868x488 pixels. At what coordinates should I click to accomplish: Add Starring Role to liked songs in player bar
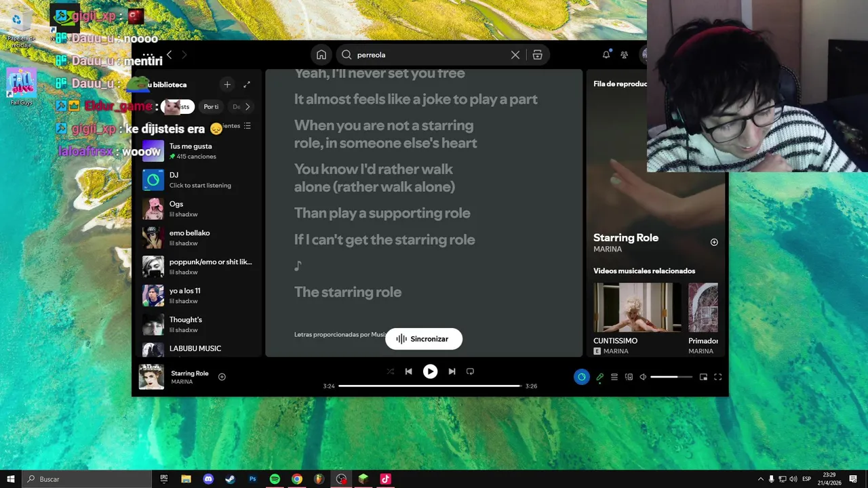(222, 377)
